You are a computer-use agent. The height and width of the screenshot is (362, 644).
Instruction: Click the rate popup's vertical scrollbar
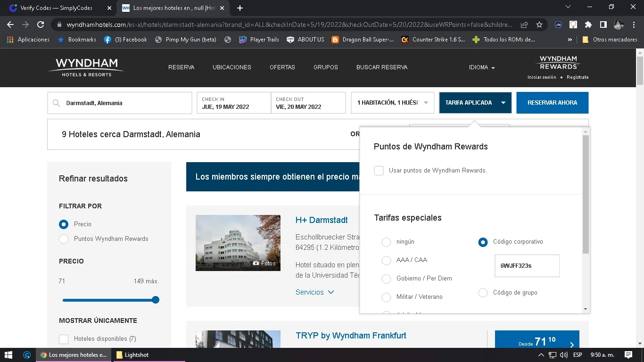pos(586,194)
